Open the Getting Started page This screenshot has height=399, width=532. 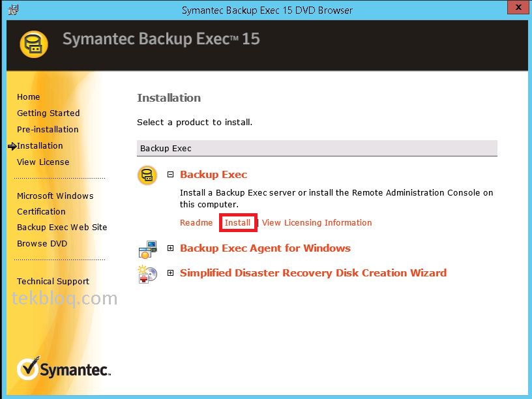48,113
